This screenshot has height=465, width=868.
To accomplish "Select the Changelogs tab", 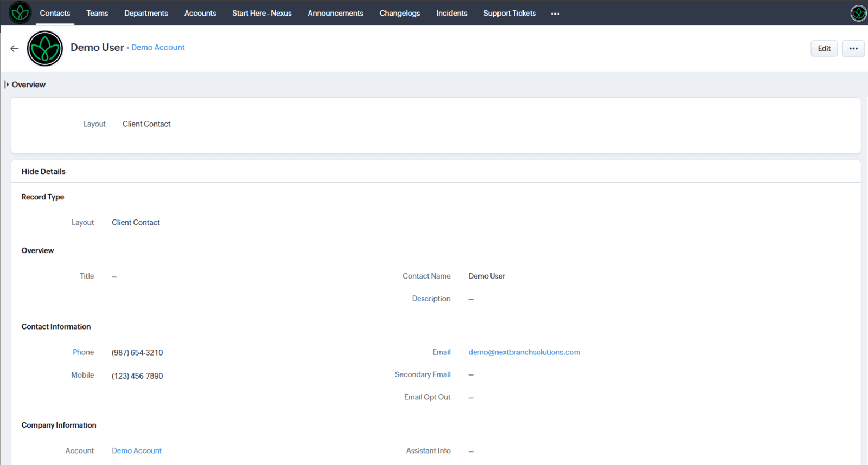I will pyautogui.click(x=399, y=13).
